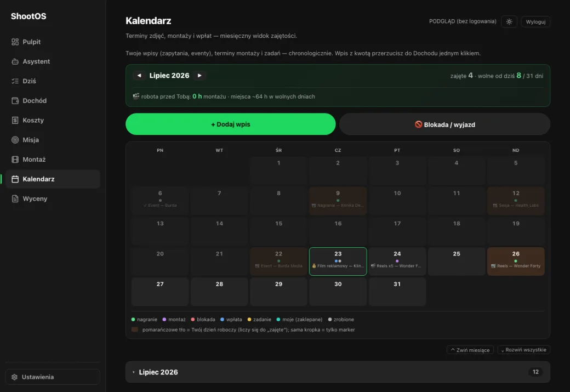
Task: Click the Montaż film icon
Action: [x=15, y=160]
